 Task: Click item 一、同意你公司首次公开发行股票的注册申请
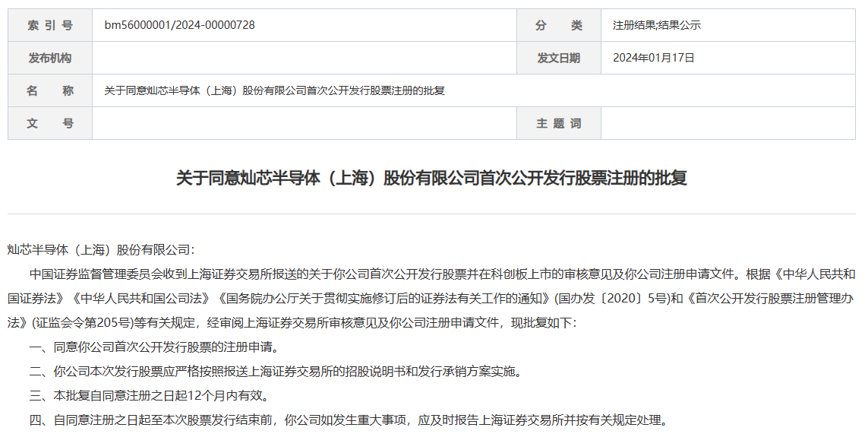pos(154,347)
